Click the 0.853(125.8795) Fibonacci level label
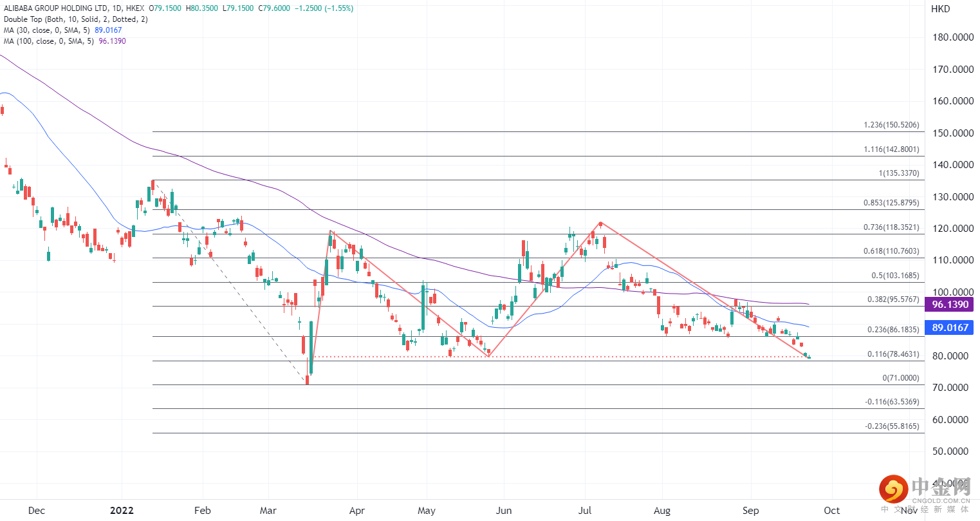The width and height of the screenshot is (980, 521). coord(891,203)
